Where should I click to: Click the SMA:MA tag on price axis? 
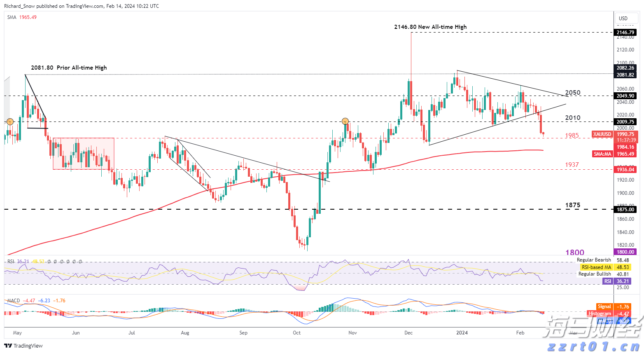602,154
